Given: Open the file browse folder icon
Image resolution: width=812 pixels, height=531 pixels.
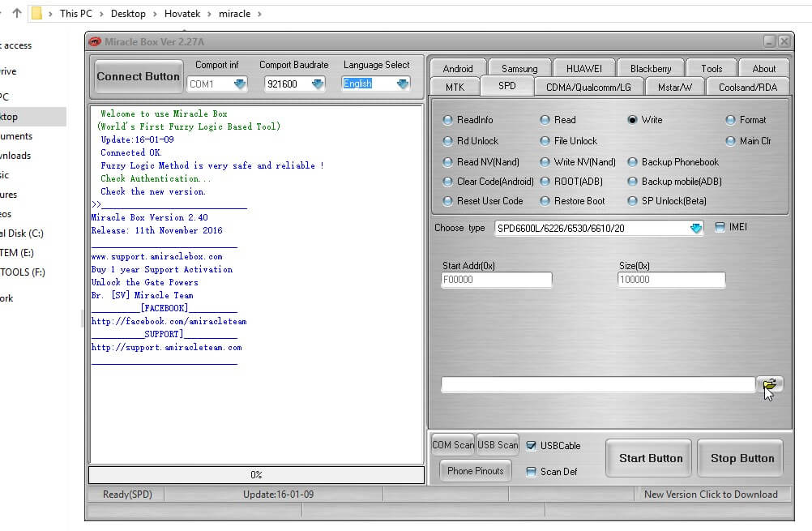Looking at the screenshot, I should click(770, 384).
